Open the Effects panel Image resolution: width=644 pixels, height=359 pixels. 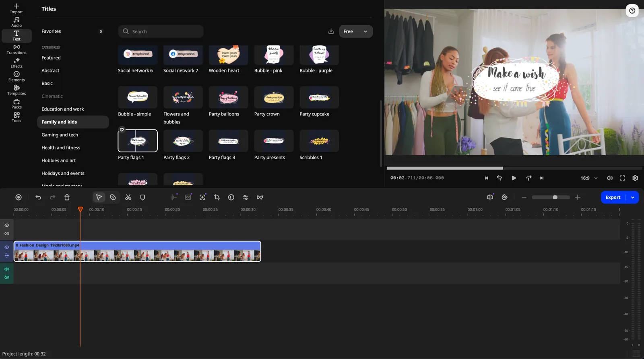(17, 63)
